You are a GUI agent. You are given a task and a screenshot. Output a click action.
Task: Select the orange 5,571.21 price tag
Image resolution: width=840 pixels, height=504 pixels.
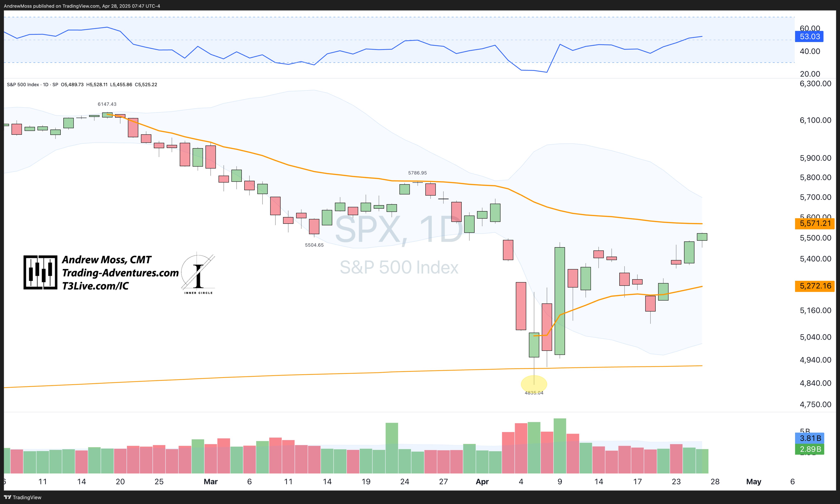tap(815, 223)
